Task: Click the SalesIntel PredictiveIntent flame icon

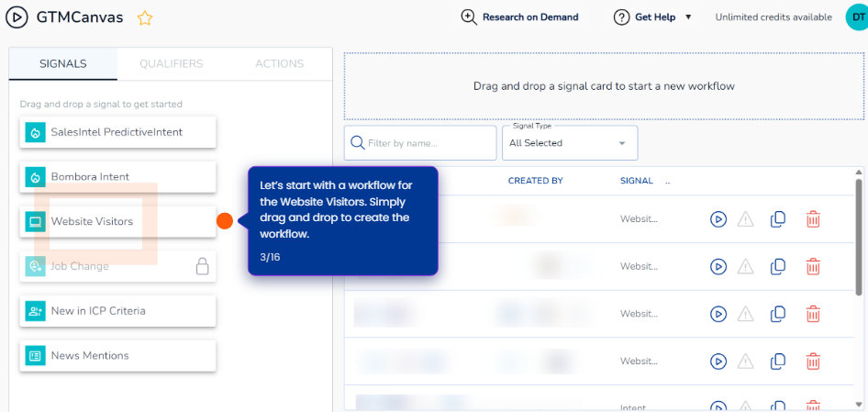Action: point(36,132)
